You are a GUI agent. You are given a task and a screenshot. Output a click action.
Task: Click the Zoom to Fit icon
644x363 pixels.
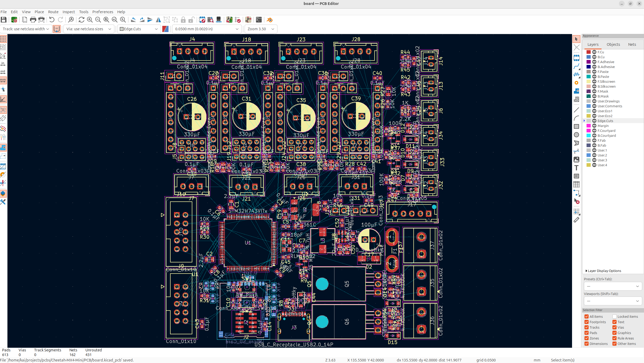(x=106, y=20)
